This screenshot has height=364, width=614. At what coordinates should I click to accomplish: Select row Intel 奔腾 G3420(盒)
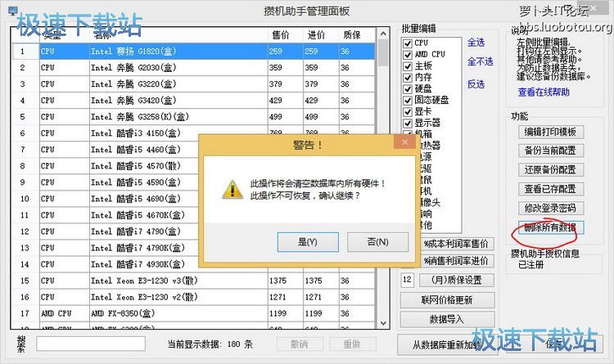193,101
